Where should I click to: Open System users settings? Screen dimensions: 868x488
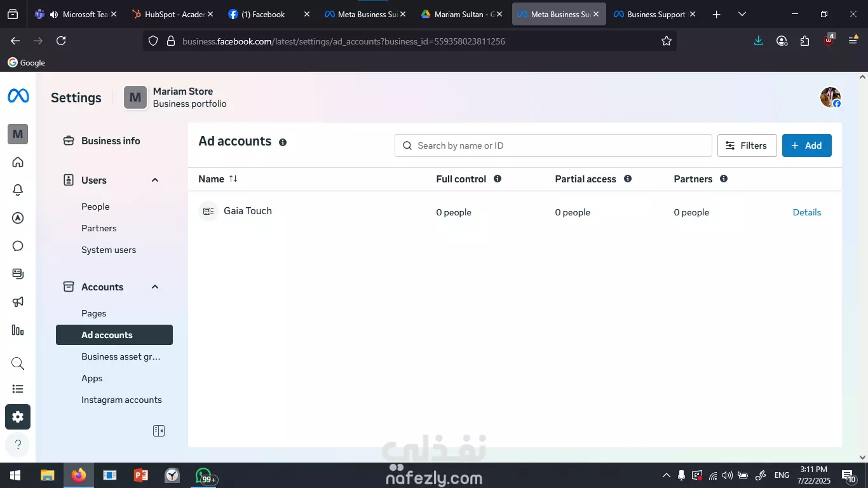tap(109, 250)
